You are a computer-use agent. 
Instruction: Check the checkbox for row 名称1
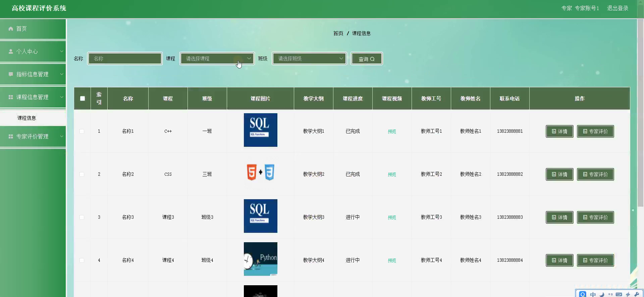tap(82, 131)
